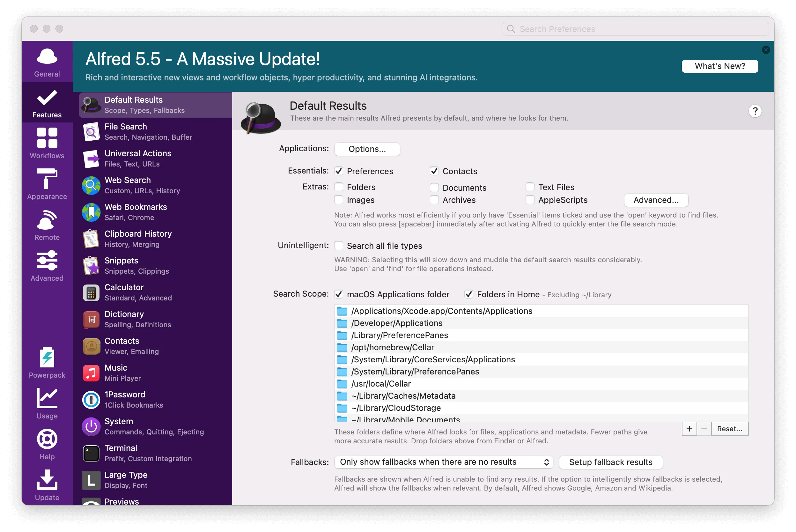Select /Applications/Xcode.app/Contents/Applications path row
This screenshot has width=796, height=532.
541,311
